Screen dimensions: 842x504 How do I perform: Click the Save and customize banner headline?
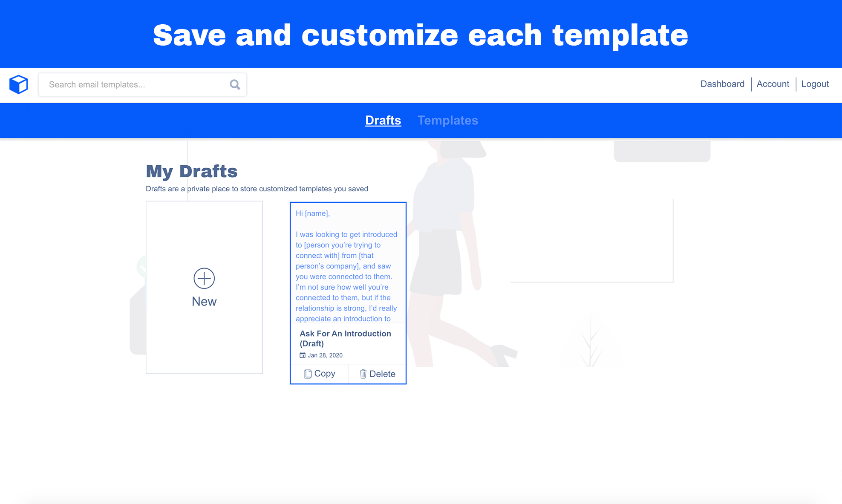421,35
